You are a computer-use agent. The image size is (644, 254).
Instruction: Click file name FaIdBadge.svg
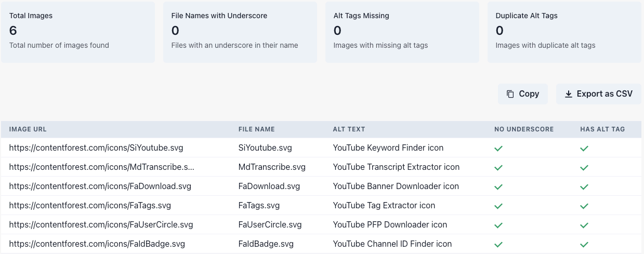266,244
